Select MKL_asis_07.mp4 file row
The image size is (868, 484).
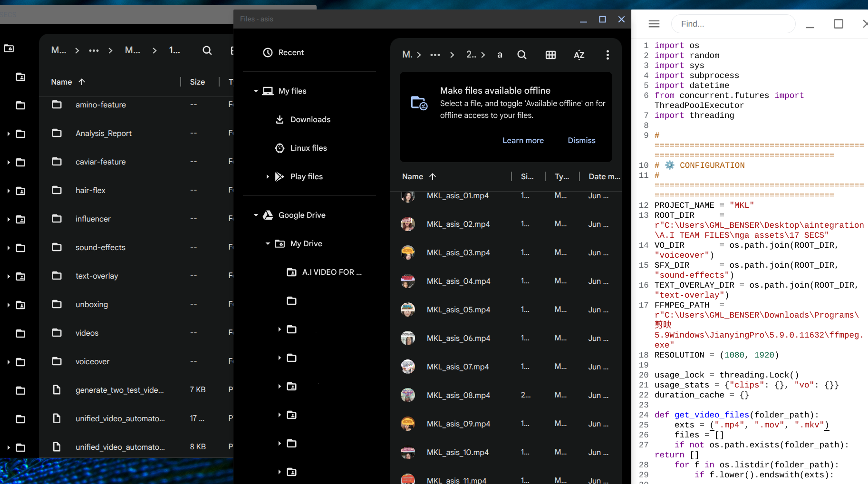click(506, 367)
